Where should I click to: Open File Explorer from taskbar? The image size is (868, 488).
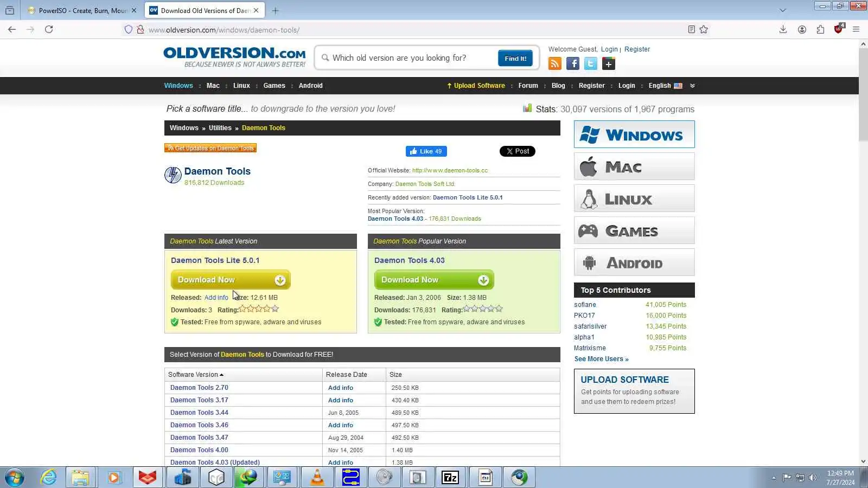pyautogui.click(x=80, y=478)
